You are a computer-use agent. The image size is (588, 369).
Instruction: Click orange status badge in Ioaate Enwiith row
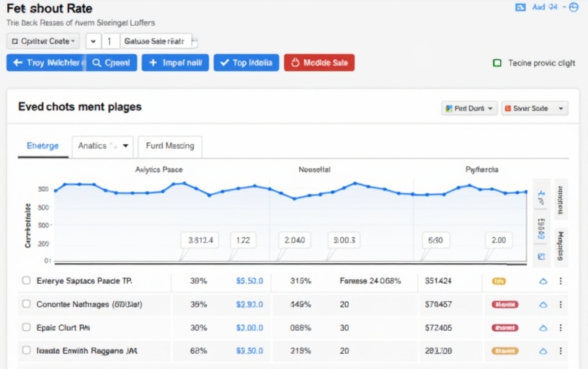pos(504,351)
